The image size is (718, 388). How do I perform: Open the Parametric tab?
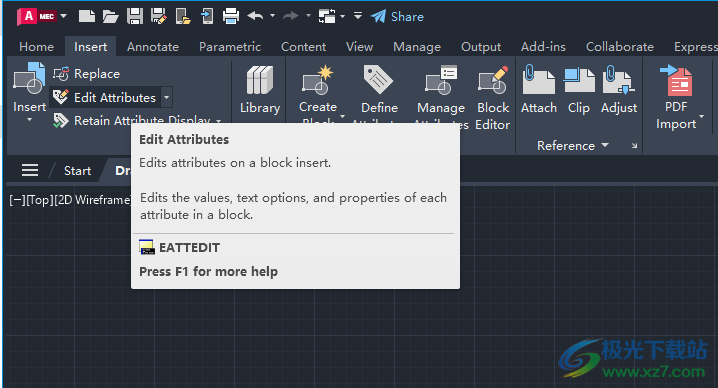230,47
